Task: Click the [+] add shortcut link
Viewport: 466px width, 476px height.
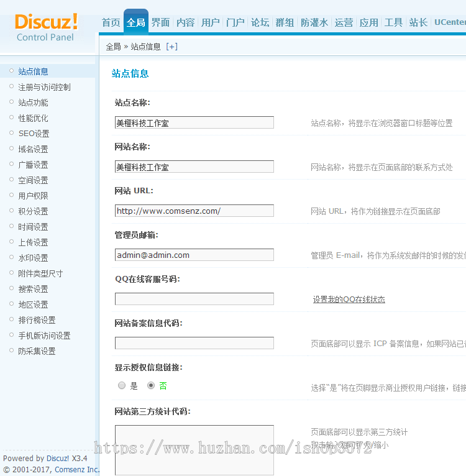Action: (x=172, y=47)
